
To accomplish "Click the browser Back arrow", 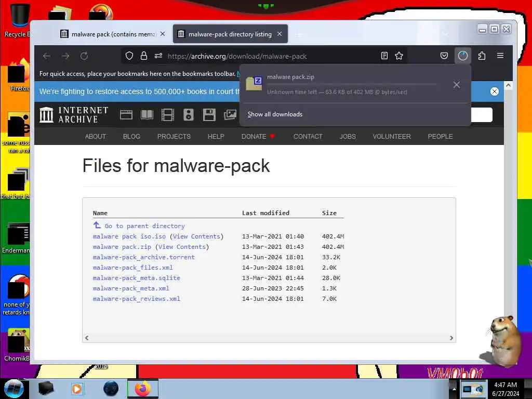I will 46,56.
